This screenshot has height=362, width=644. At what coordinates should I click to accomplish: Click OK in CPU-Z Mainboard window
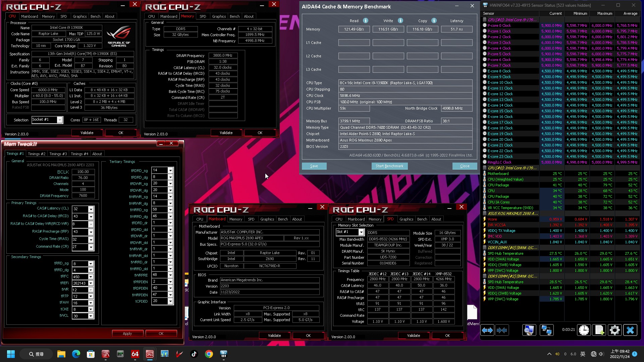click(308, 336)
